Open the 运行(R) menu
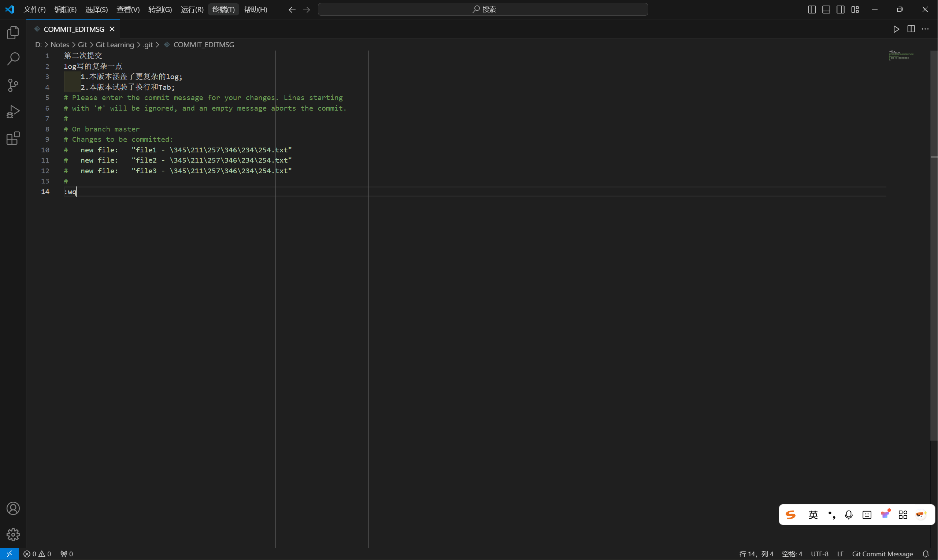Screen dimensions: 938x560 192,10
